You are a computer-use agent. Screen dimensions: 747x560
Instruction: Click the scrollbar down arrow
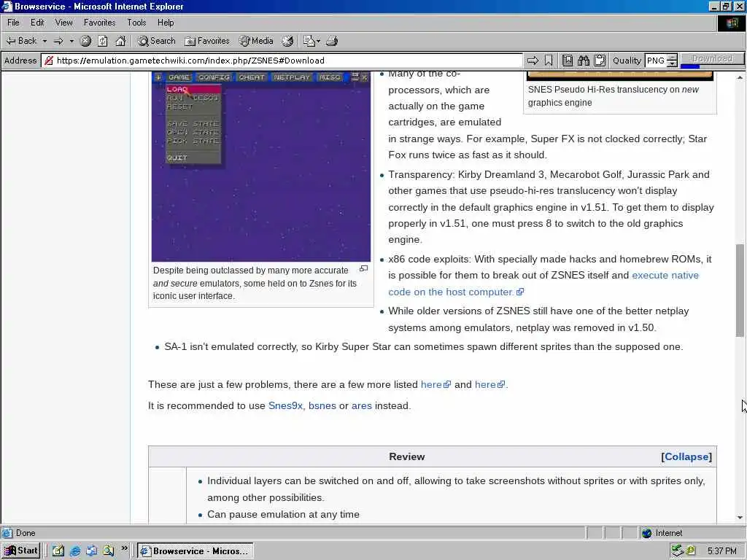[x=740, y=517]
